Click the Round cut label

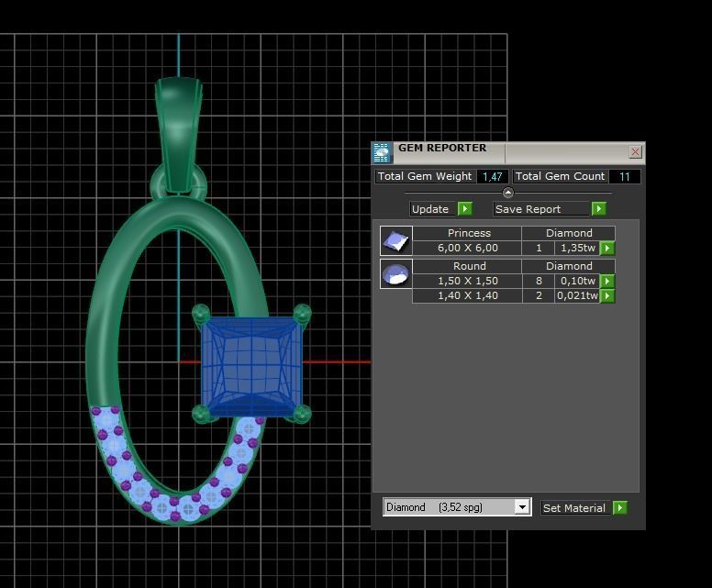point(469,266)
